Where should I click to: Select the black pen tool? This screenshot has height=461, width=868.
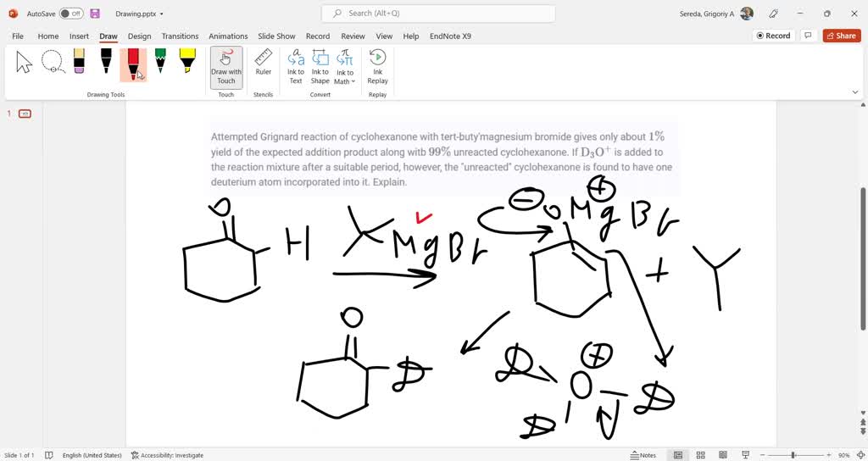click(x=106, y=62)
